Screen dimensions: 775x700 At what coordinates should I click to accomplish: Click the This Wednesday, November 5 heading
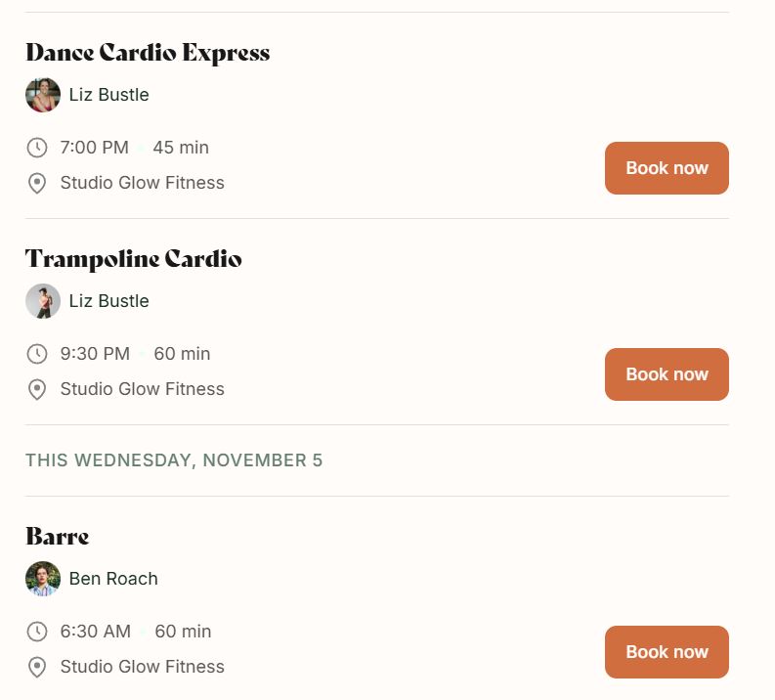(174, 460)
